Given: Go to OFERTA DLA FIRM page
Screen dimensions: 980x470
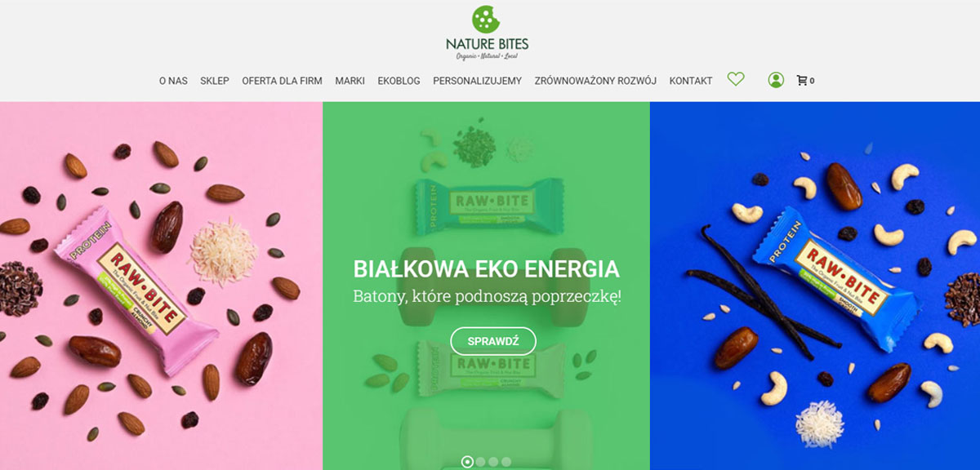Looking at the screenshot, I should coord(282,81).
